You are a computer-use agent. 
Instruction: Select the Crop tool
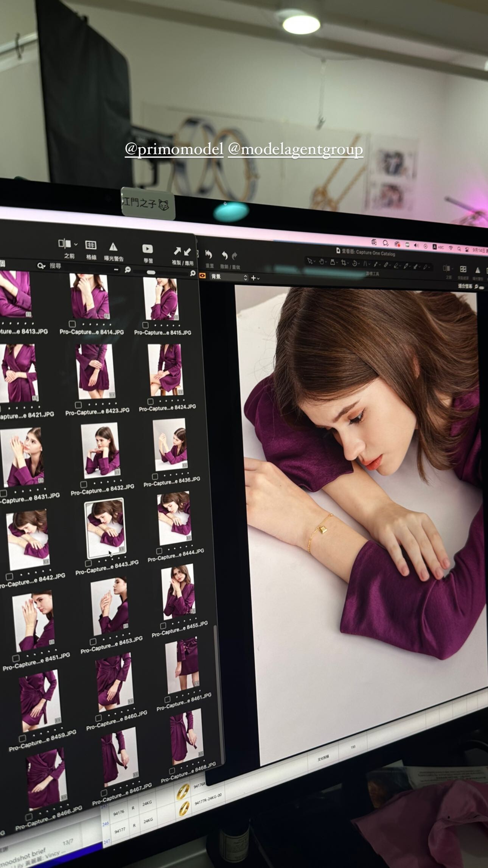(x=343, y=263)
